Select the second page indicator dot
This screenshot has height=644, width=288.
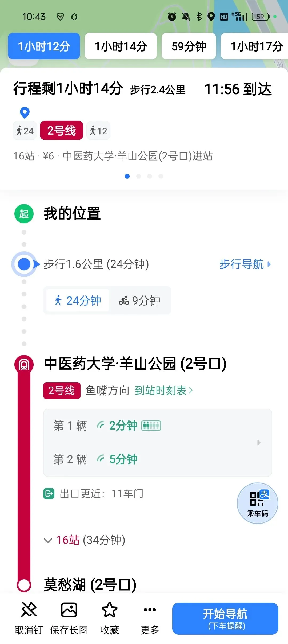pos(138,176)
